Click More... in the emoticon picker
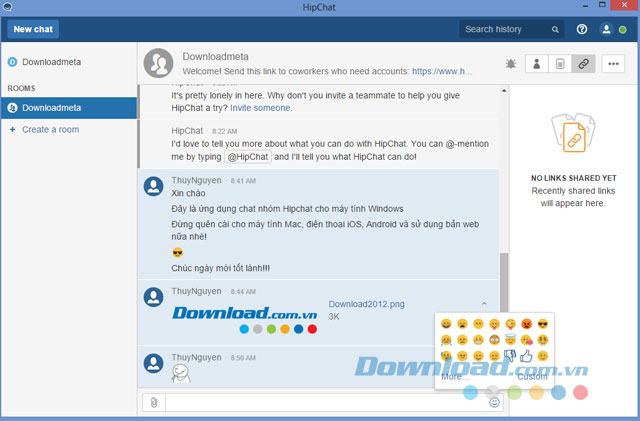This screenshot has width=640, height=421. pos(455,376)
